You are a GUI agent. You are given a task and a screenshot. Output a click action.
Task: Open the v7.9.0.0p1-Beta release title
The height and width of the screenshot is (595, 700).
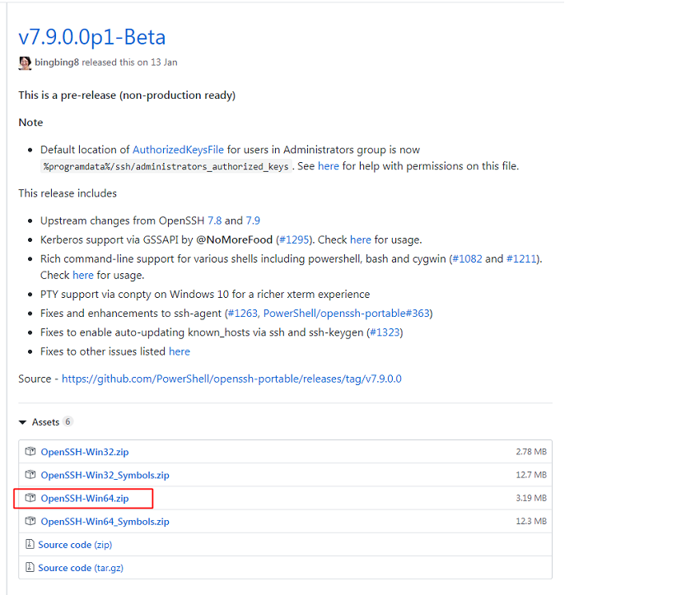pyautogui.click(x=92, y=37)
